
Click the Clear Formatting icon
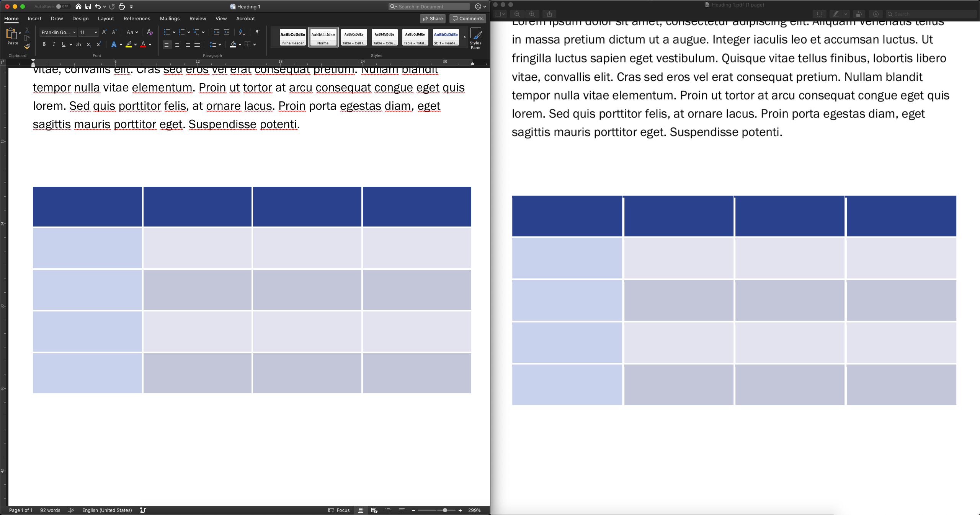tap(150, 32)
